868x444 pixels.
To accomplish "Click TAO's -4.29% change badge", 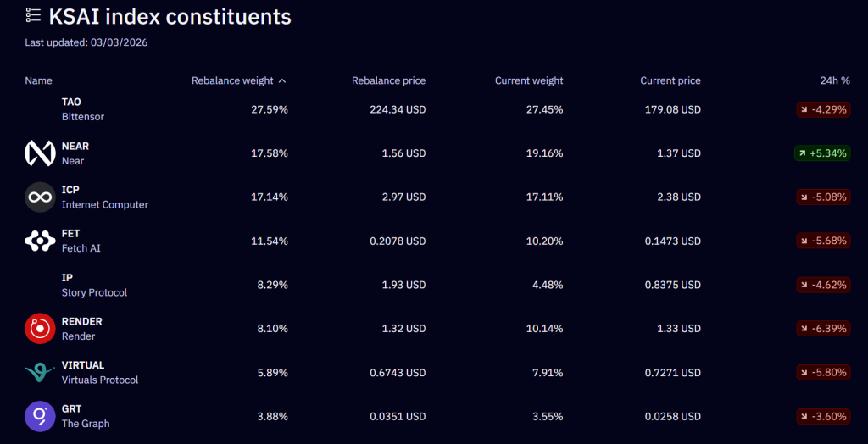I will click(x=822, y=109).
